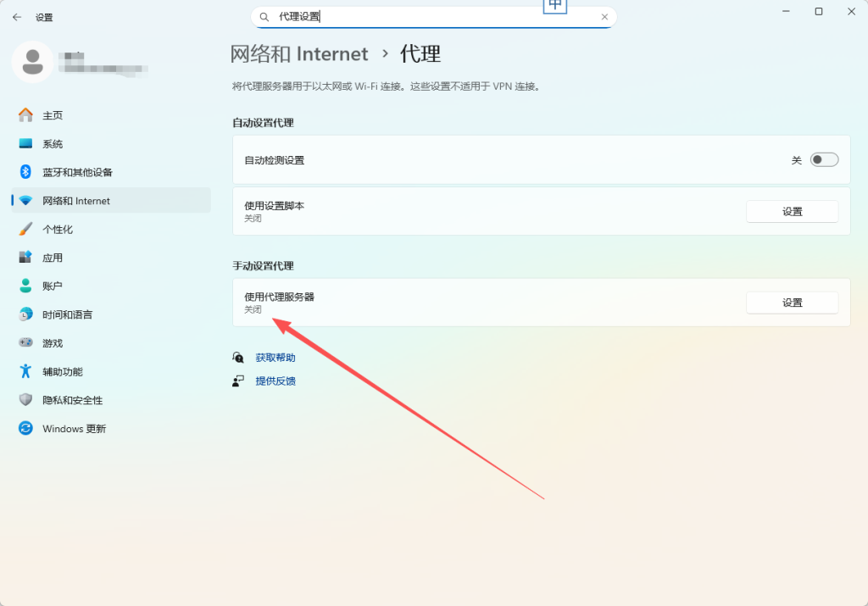Go to 账户 in the sidebar
Viewport: 868px width, 606px height.
[111, 286]
